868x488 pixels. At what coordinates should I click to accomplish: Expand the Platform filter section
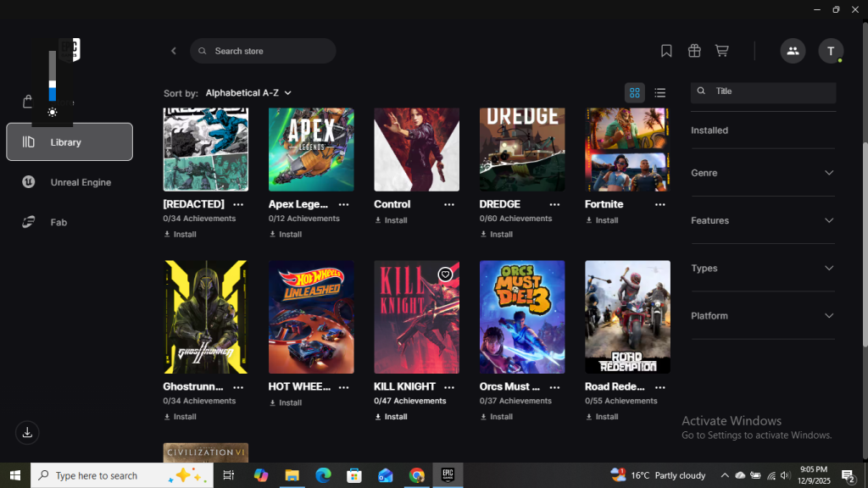[762, 315]
